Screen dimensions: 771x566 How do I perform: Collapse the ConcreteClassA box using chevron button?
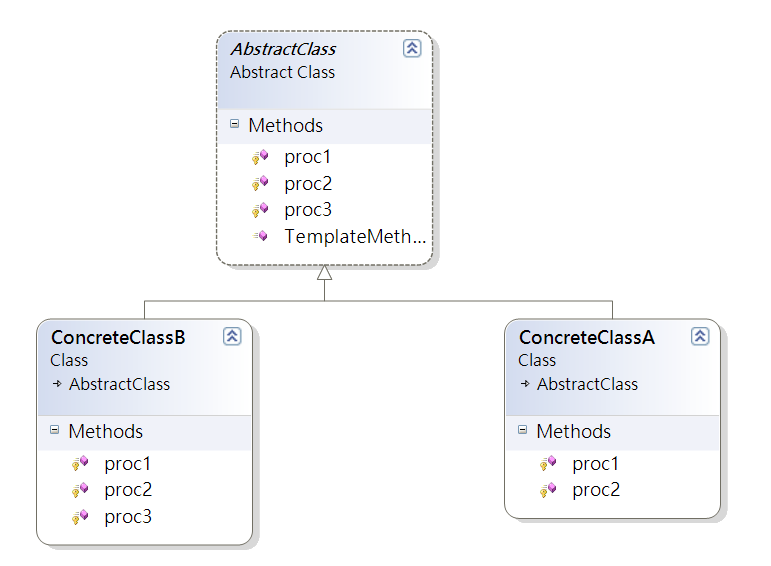[700, 337]
